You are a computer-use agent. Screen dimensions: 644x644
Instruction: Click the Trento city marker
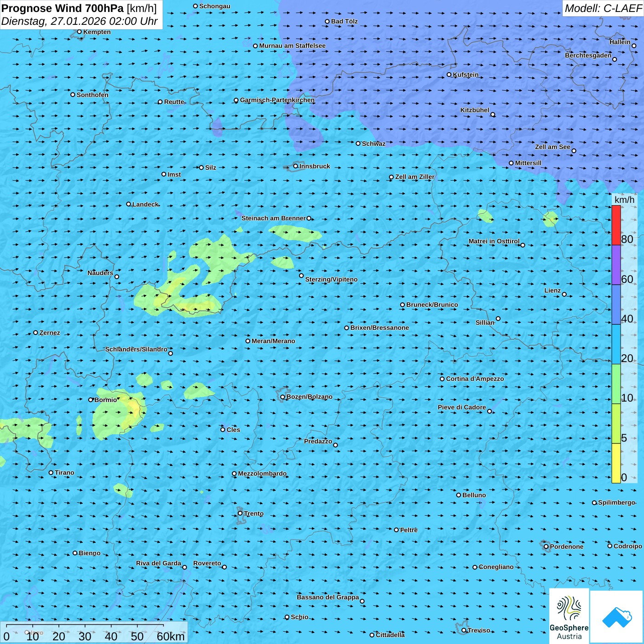pyautogui.click(x=240, y=513)
